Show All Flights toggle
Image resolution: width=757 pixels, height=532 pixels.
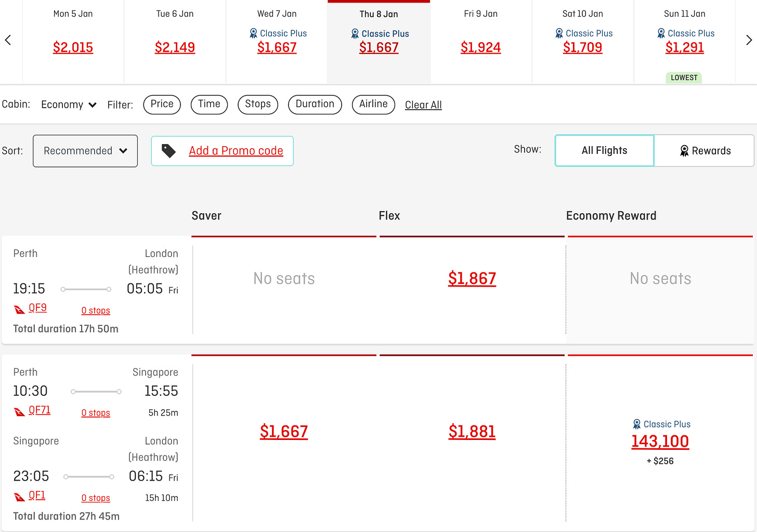[x=604, y=150]
